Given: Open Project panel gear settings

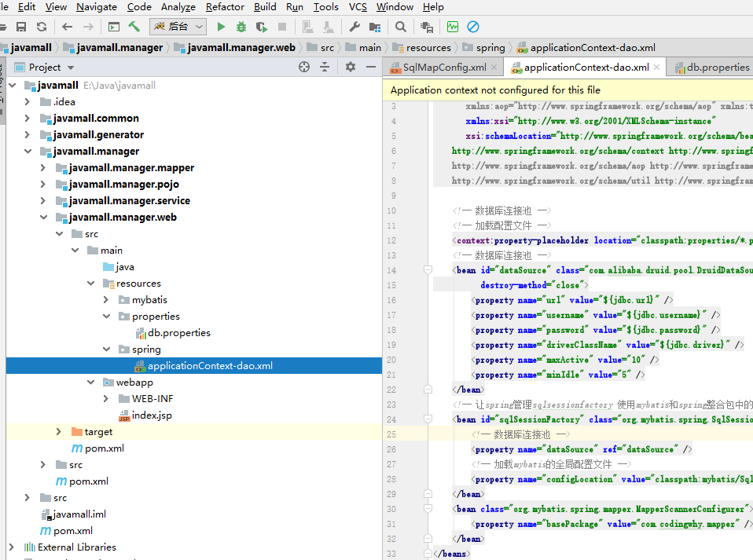Looking at the screenshot, I should (351, 68).
